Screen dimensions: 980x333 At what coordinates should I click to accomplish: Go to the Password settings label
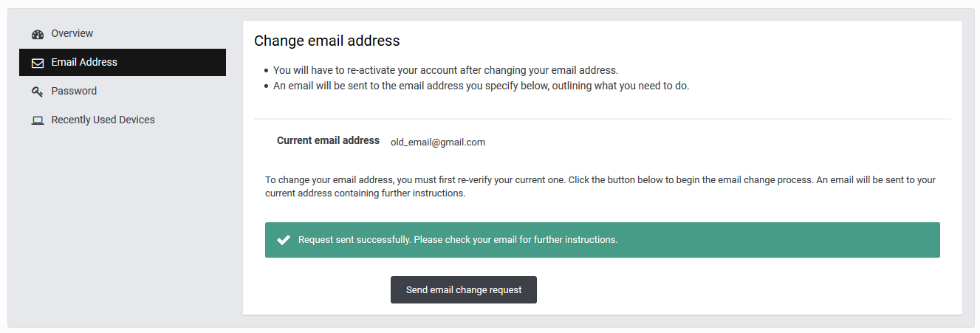tap(74, 91)
